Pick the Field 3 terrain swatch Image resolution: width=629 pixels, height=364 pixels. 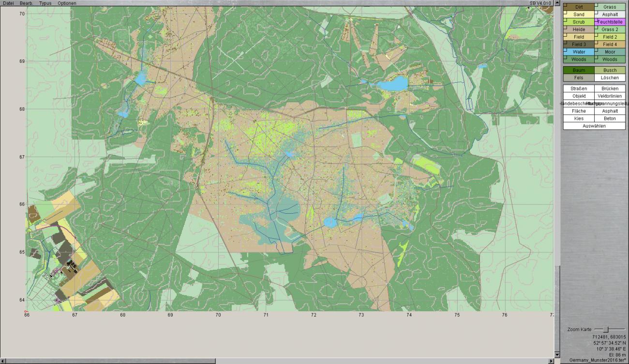(x=579, y=44)
